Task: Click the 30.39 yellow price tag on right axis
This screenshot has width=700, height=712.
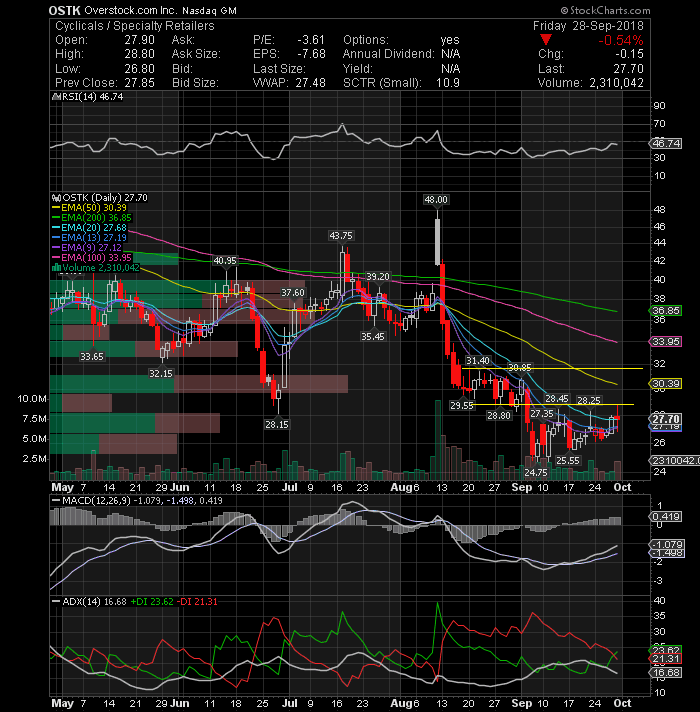Action: [666, 384]
